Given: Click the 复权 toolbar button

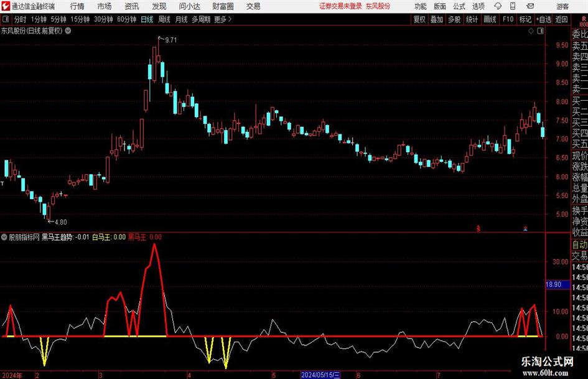Looking at the screenshot, I should coord(419,19).
